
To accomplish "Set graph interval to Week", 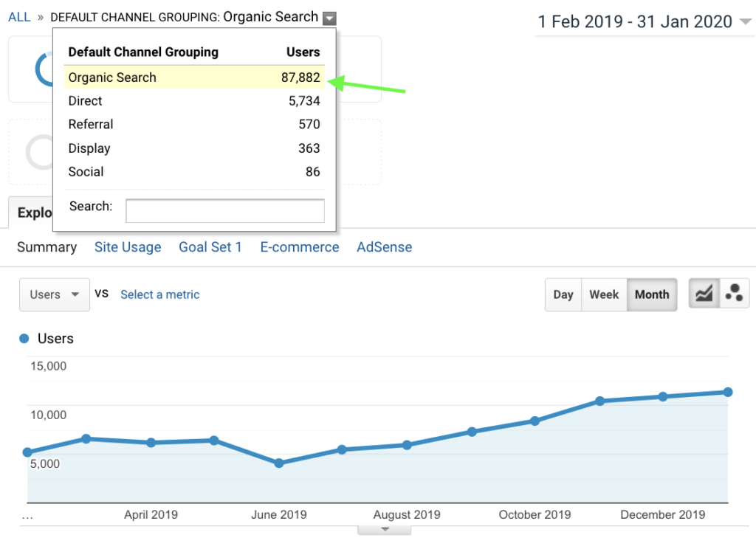I will (x=604, y=294).
